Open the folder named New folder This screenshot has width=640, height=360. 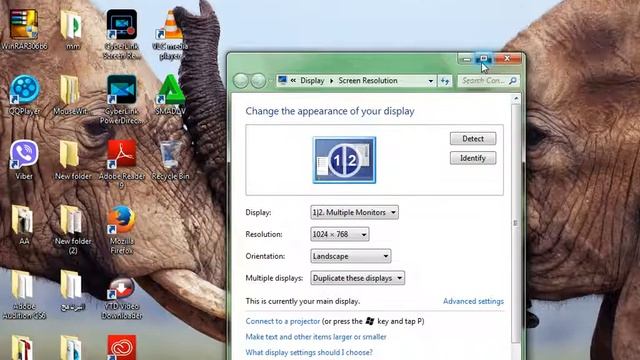coord(73,160)
